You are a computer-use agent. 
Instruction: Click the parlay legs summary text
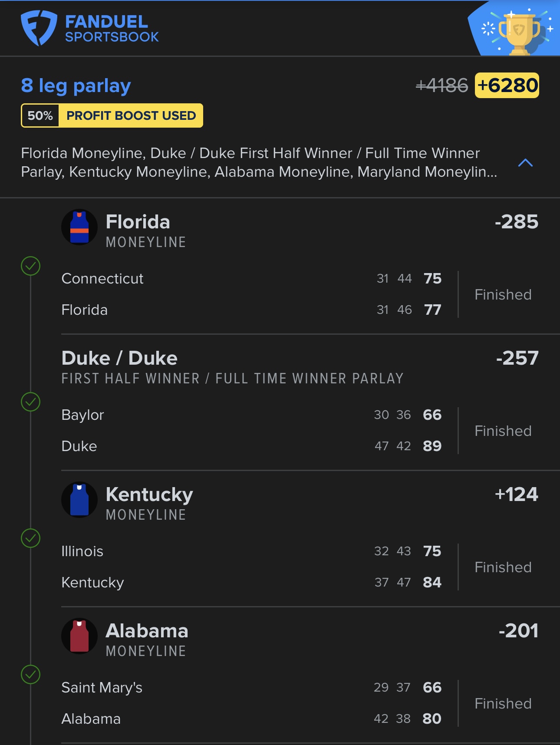pos(259,163)
